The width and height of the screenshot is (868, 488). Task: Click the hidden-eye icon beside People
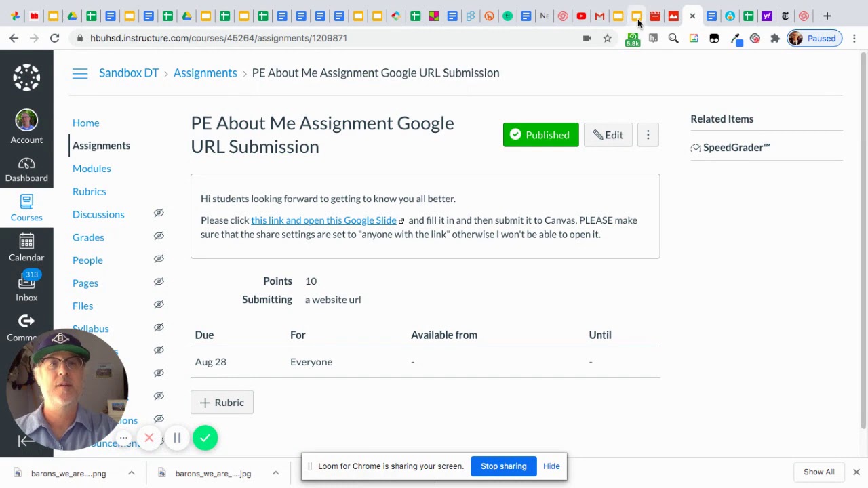click(x=159, y=259)
